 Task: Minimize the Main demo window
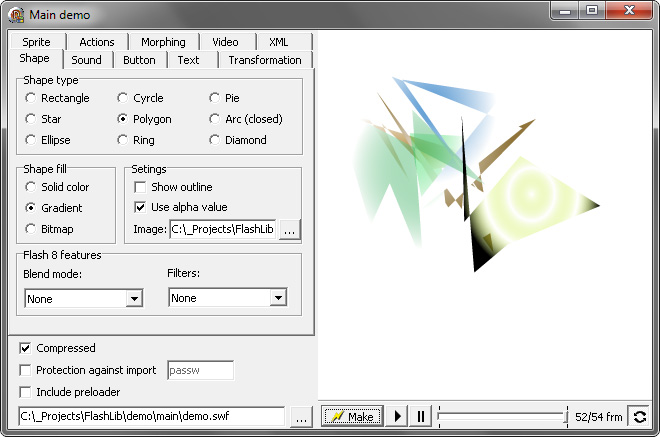tap(564, 11)
